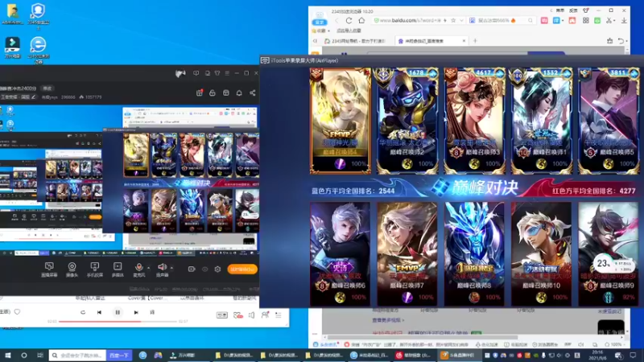644x362 pixels.
Task: Open Cortana circle on the taskbar
Action: tap(24, 356)
